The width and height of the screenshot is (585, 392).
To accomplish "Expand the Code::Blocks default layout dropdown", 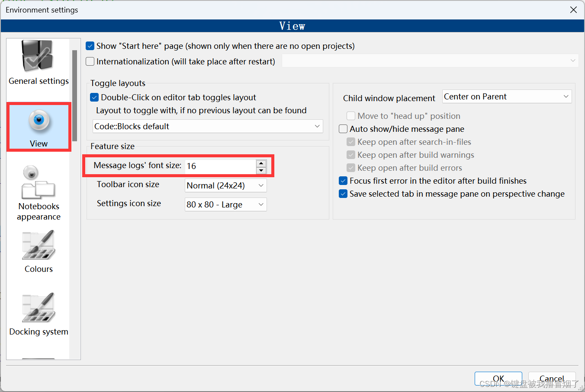I will [208, 126].
